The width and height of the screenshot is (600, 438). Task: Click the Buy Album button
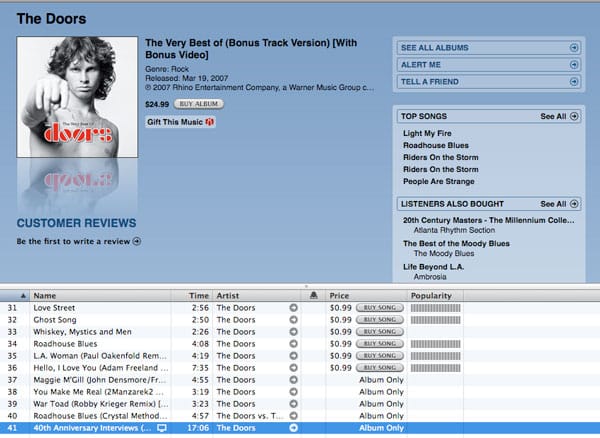[199, 104]
